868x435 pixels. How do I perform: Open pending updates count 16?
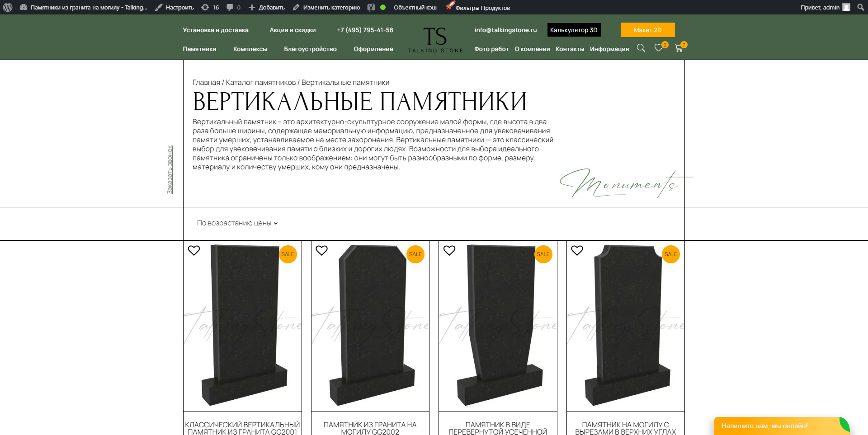click(210, 7)
